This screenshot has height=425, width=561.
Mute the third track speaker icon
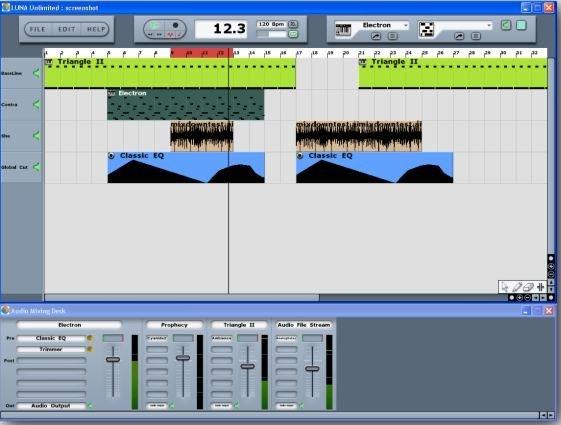tap(36, 136)
